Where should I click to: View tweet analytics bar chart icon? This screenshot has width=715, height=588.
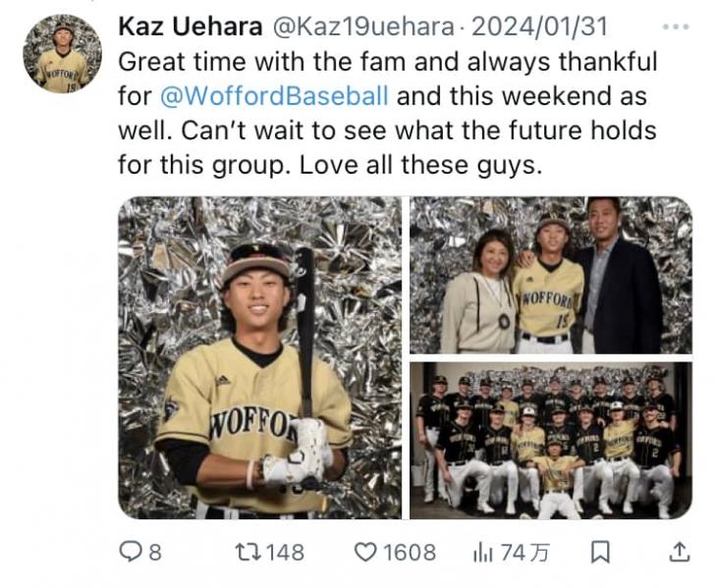(482, 553)
